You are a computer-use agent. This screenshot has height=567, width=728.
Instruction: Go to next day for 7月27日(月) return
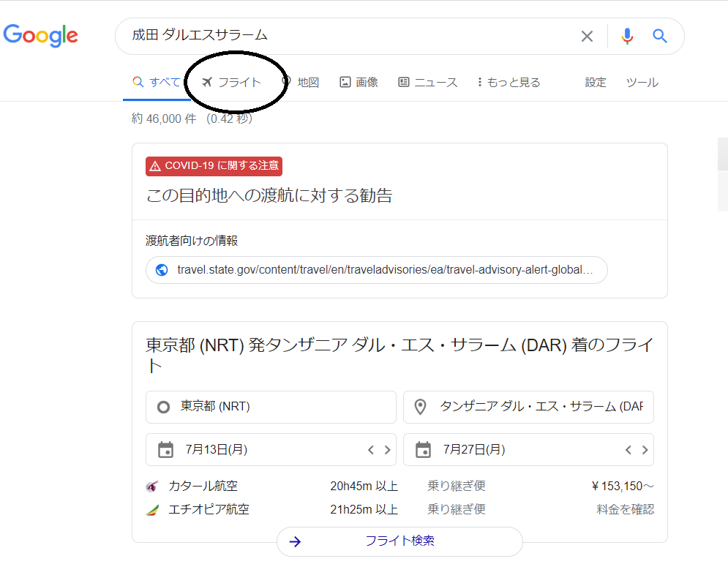point(645,449)
